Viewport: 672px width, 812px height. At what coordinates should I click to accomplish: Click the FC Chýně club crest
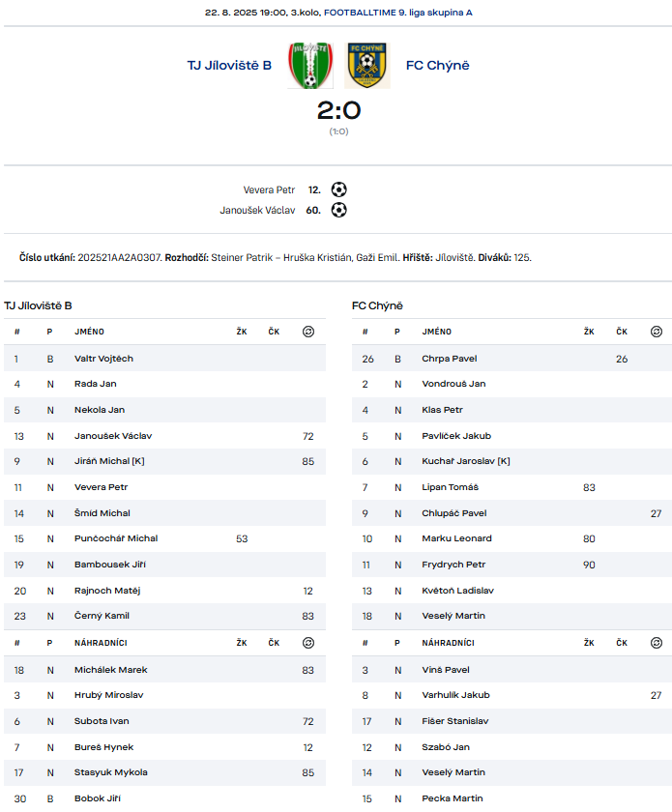coord(366,66)
